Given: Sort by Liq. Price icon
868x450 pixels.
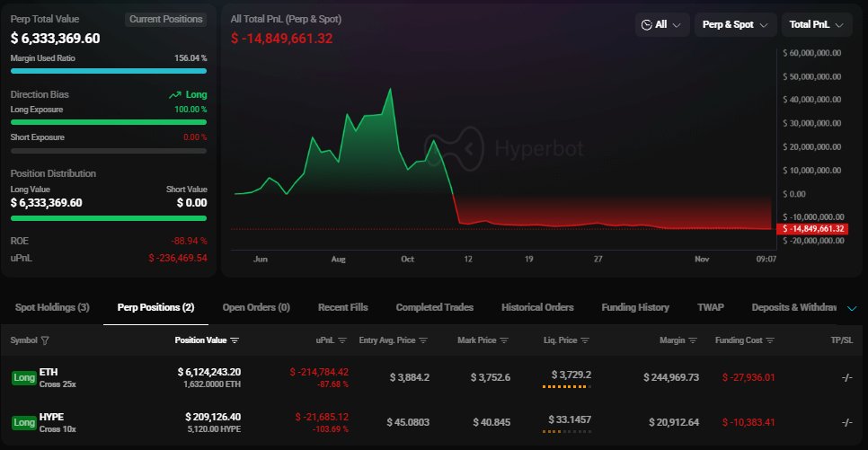Looking at the screenshot, I should pos(585,340).
